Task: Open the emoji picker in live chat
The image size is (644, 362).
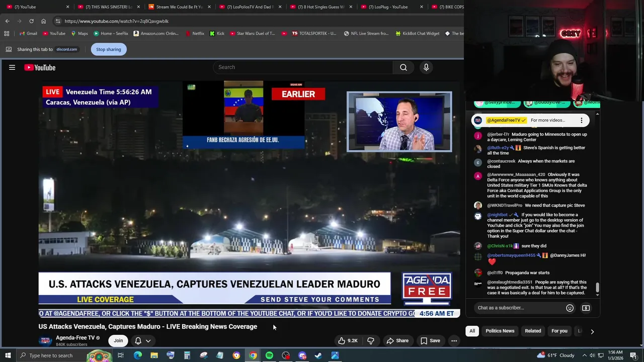Action: click(x=570, y=308)
